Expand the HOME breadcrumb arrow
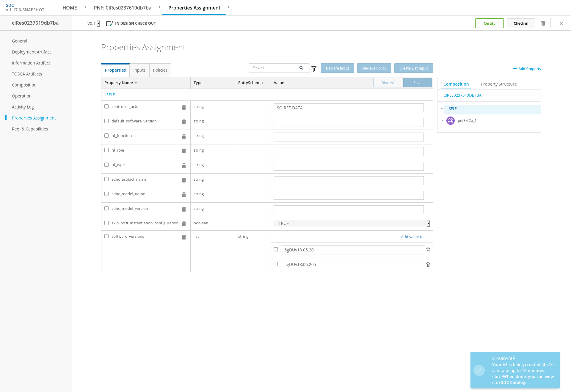571x392 pixels. coord(85,7)
